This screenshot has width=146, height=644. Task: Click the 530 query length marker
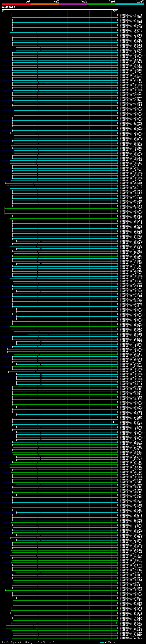pos(115,11)
